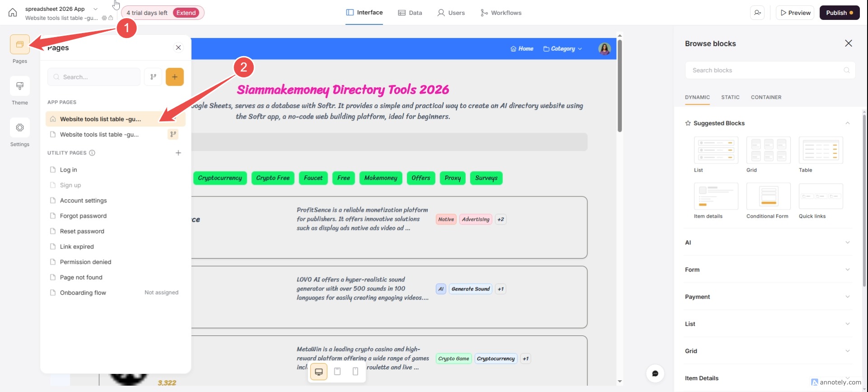Select the STATIC blocks tab
This screenshot has height=392, width=868.
click(x=730, y=97)
